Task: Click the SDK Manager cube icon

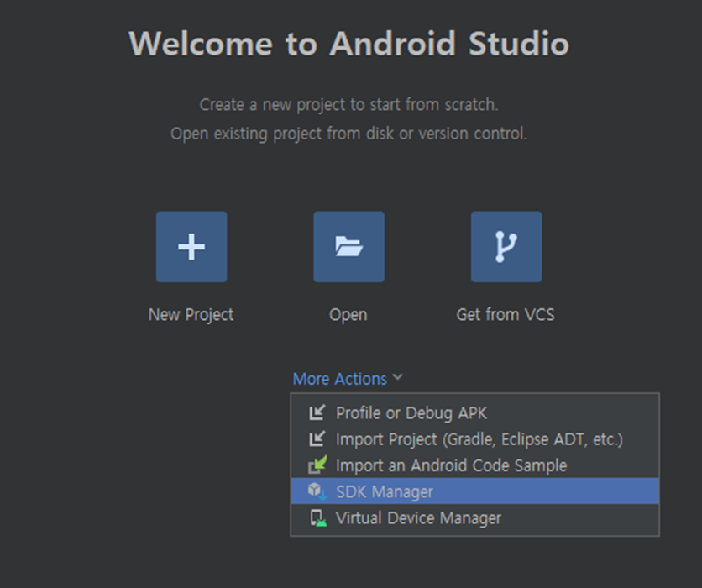Action: (x=317, y=491)
